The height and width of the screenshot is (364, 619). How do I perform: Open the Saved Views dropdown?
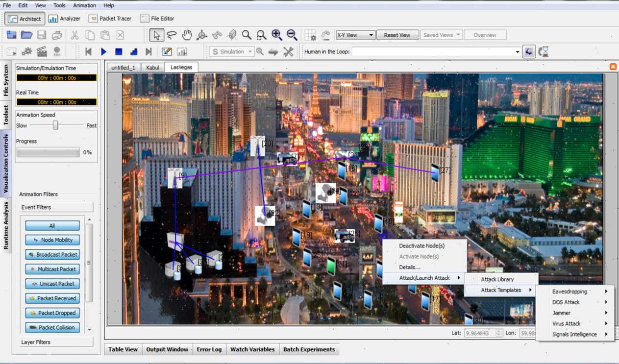tap(441, 35)
